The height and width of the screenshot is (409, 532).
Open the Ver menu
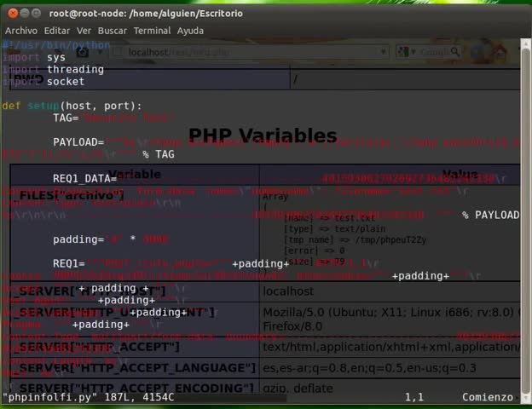tap(84, 31)
